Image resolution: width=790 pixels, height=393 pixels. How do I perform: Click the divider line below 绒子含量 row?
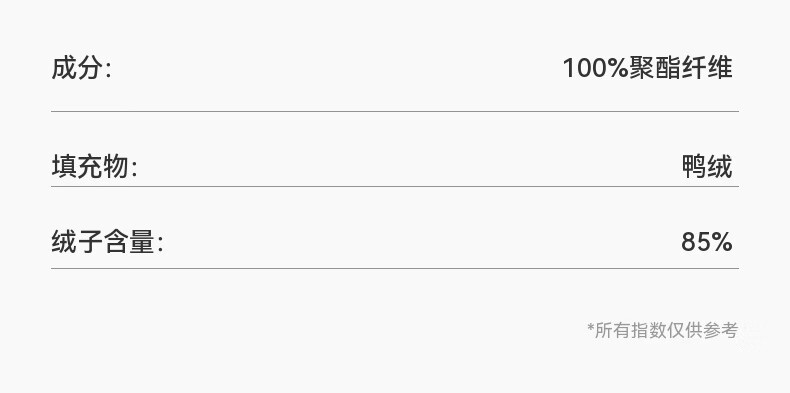pyautogui.click(x=395, y=269)
